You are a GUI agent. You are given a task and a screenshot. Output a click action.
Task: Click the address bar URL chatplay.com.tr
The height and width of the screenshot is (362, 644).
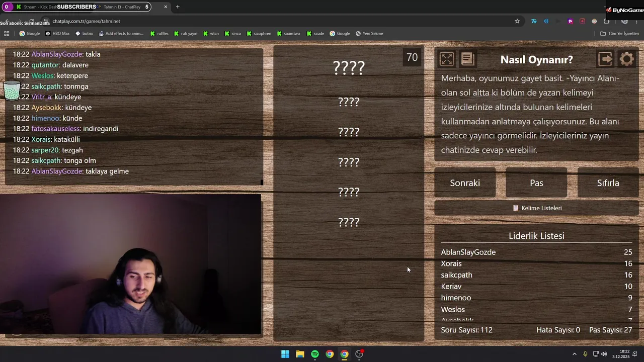click(86, 21)
